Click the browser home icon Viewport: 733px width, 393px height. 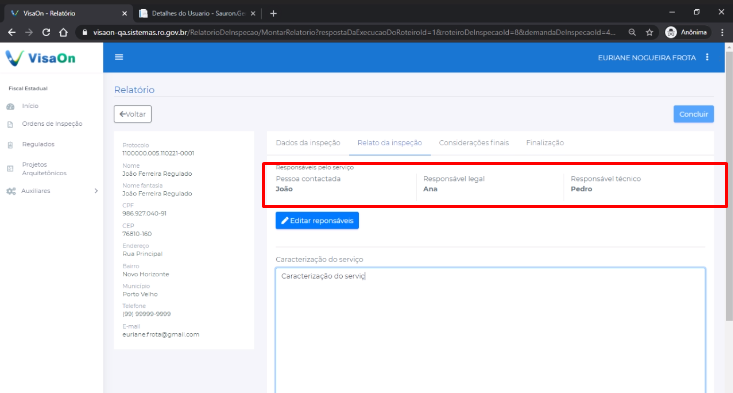coord(63,32)
